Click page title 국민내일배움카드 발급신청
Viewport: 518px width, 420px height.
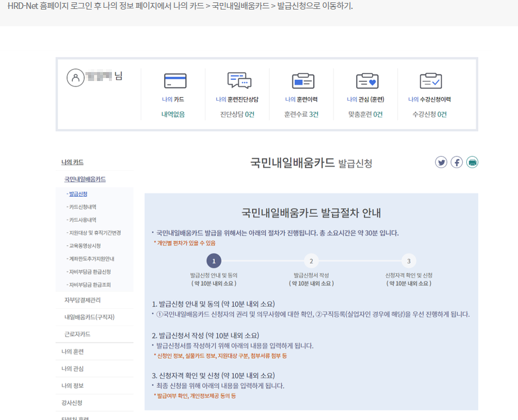311,163
